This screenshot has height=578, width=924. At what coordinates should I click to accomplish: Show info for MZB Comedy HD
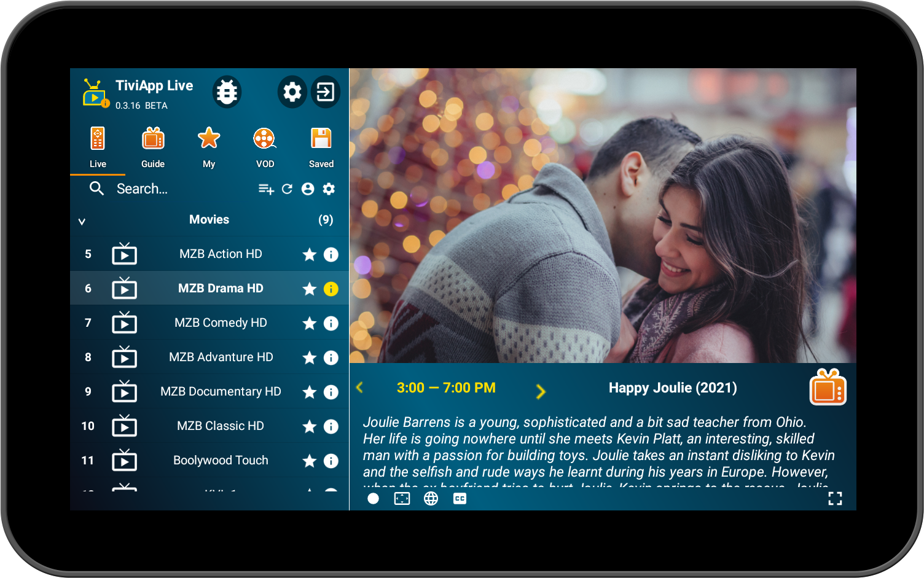pos(331,323)
